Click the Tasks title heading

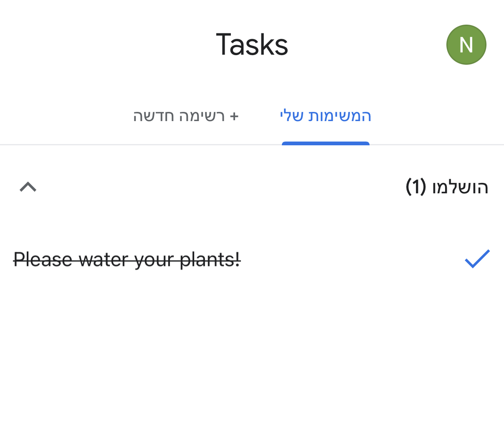click(x=252, y=45)
